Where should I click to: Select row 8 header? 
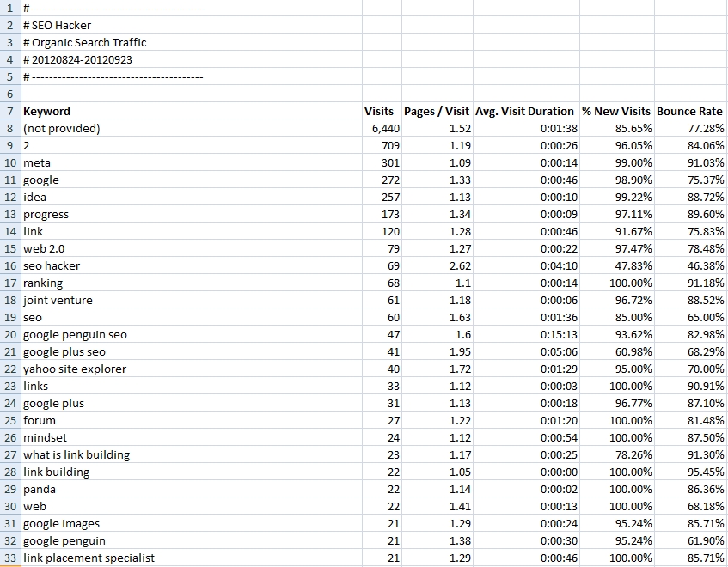coord(9,129)
